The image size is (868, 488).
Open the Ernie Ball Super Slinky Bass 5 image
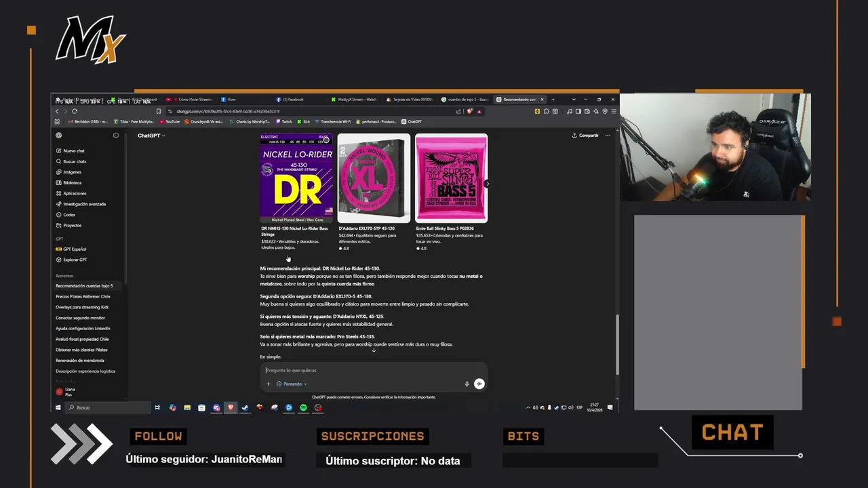(x=451, y=178)
